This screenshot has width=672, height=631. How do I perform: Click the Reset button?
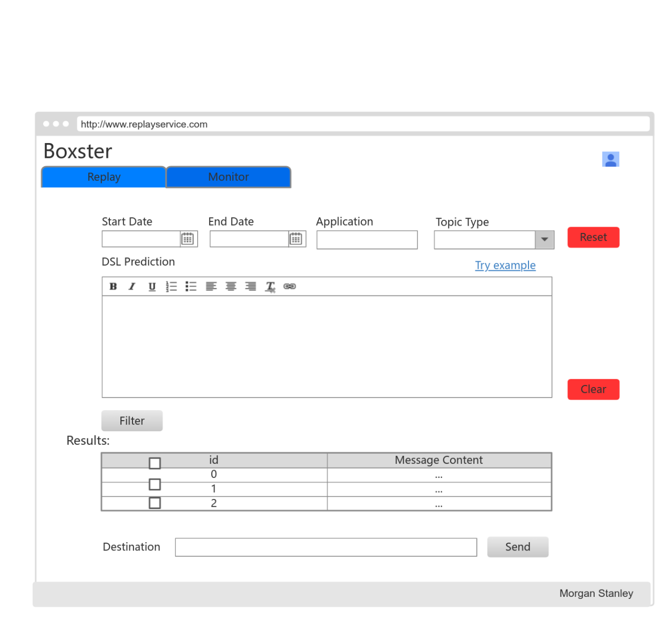593,237
